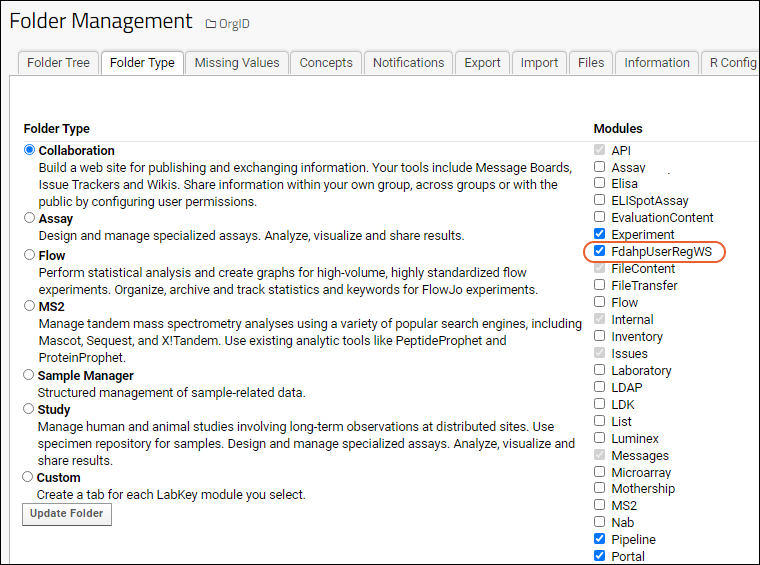760x565 pixels.
Task: Open the Notifications tab
Action: pyautogui.click(x=408, y=62)
